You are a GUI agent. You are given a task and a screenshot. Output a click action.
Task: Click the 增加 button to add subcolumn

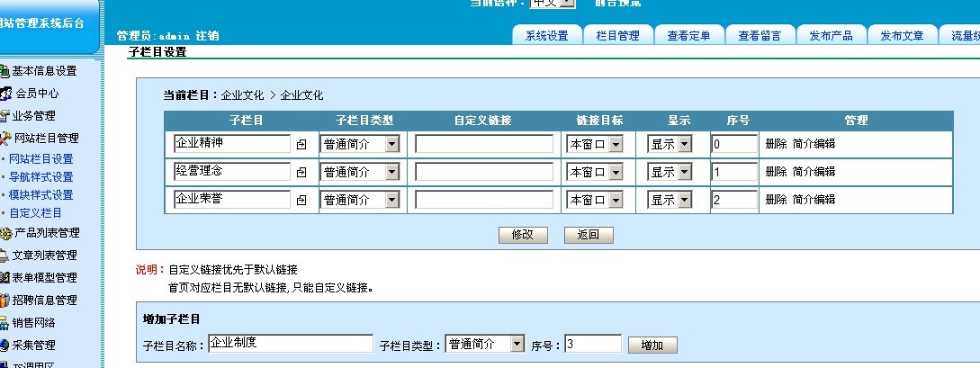click(652, 345)
